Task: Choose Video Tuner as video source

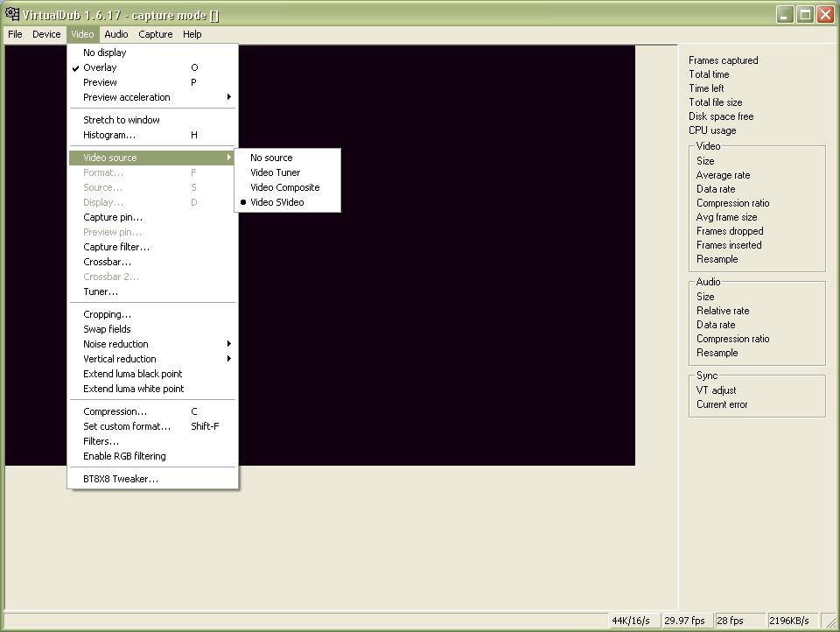Action: (x=288, y=172)
